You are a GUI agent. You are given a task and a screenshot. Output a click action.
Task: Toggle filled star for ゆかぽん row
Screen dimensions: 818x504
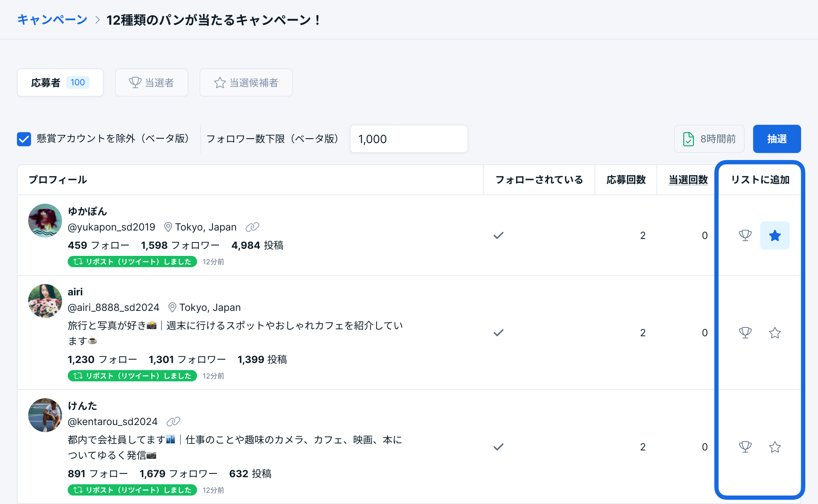[x=775, y=235]
